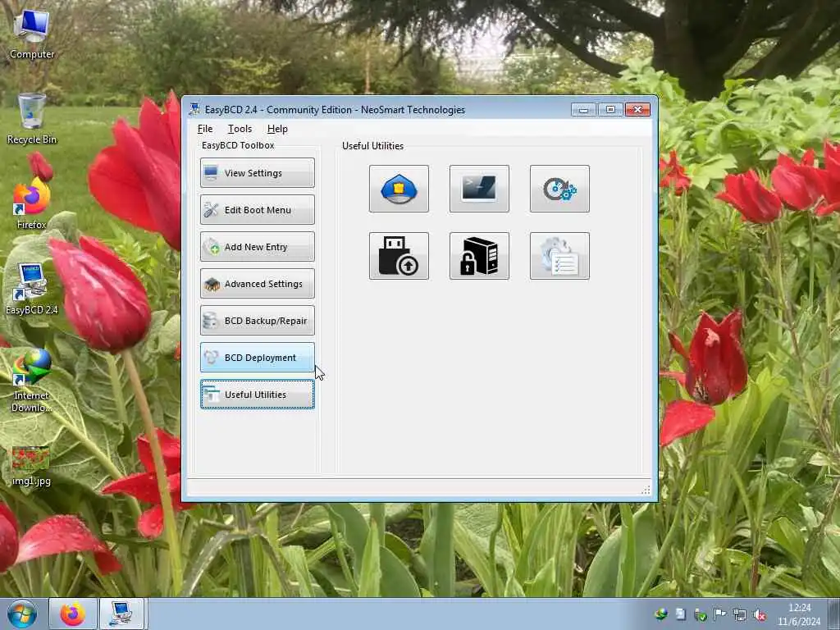
Task: Open the View Settings section
Action: click(x=257, y=172)
